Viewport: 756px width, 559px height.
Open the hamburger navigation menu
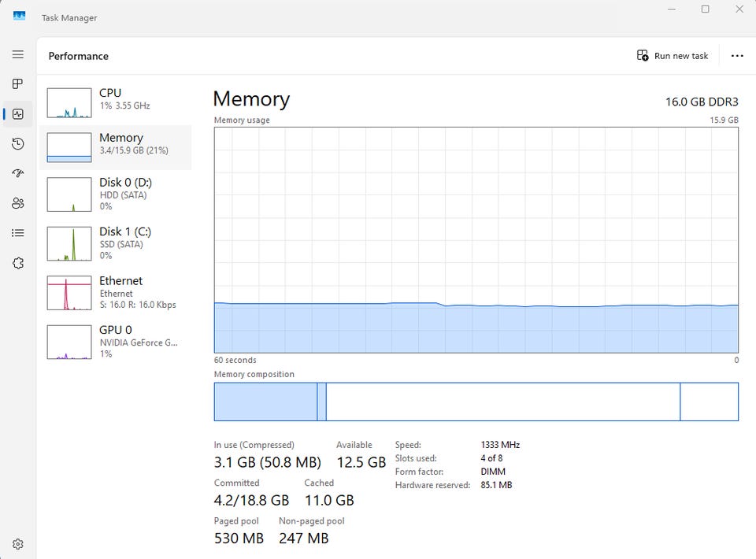point(18,54)
